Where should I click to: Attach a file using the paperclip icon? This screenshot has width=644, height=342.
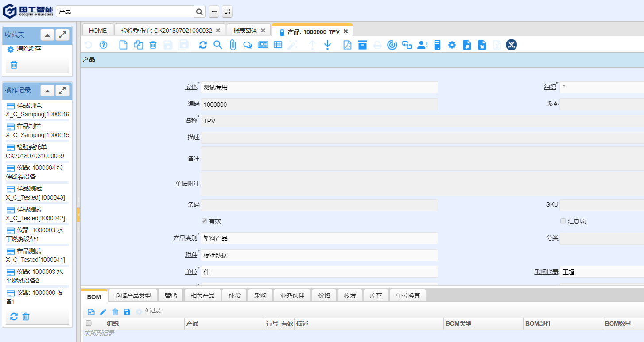click(x=233, y=45)
